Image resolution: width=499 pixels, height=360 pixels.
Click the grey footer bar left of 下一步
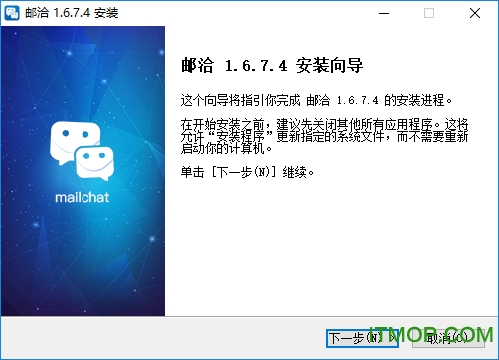(x=163, y=338)
